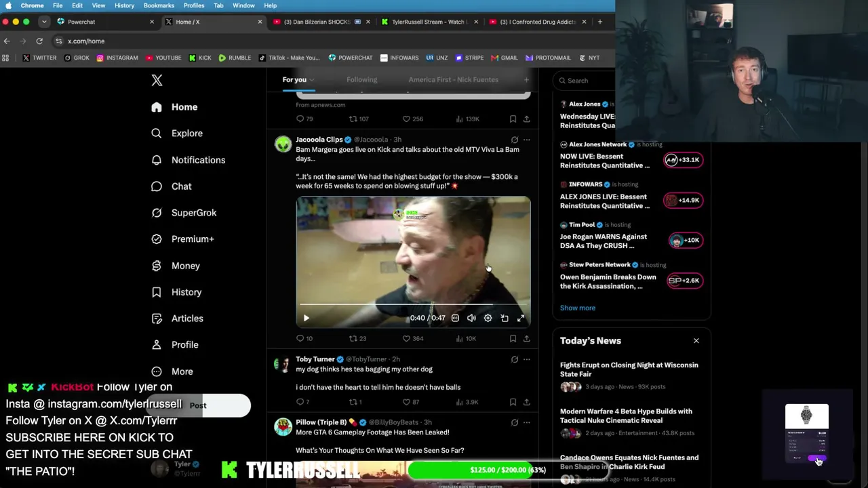Like Toby Turner's post

pos(410,402)
